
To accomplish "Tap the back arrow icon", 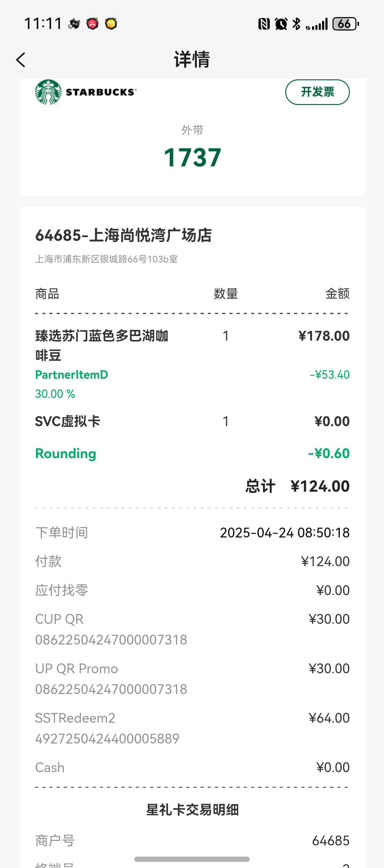I will (20, 60).
